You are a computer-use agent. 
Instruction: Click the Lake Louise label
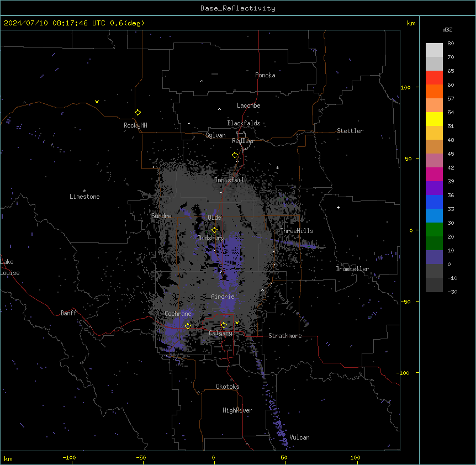pyautogui.click(x=10, y=267)
